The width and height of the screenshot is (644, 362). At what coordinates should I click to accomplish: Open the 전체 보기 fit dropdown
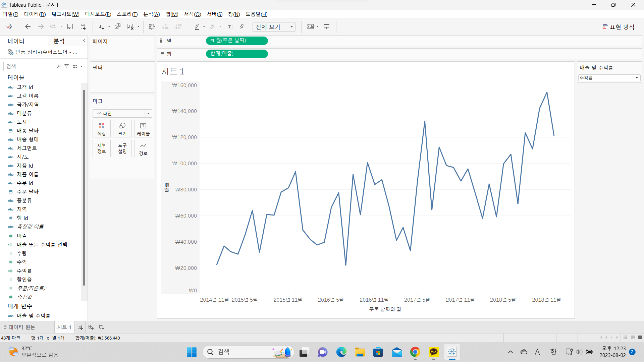coord(291,27)
